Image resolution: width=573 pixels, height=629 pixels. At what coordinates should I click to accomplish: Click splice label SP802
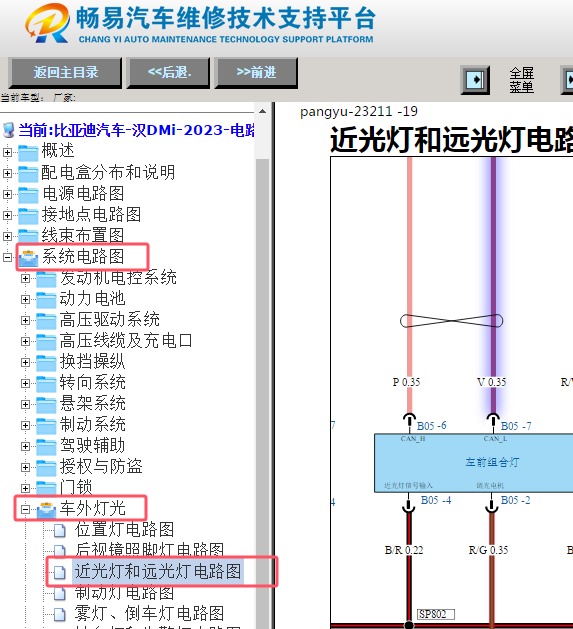pyautogui.click(x=435, y=614)
